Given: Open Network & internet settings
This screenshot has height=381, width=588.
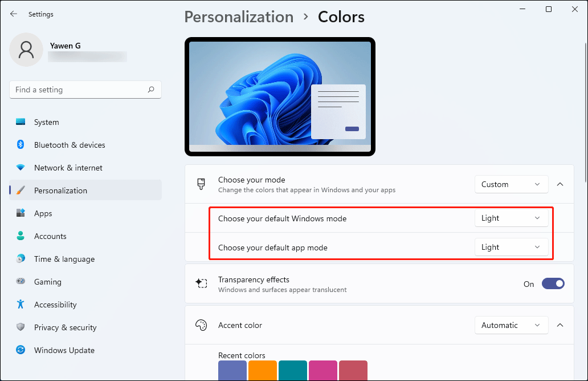Looking at the screenshot, I should pos(85,168).
